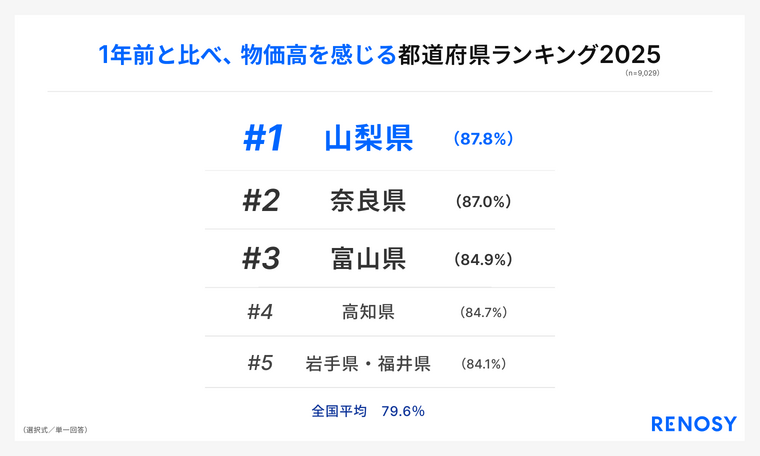Click the #3 rank number
The height and width of the screenshot is (456, 760).
[261, 259]
